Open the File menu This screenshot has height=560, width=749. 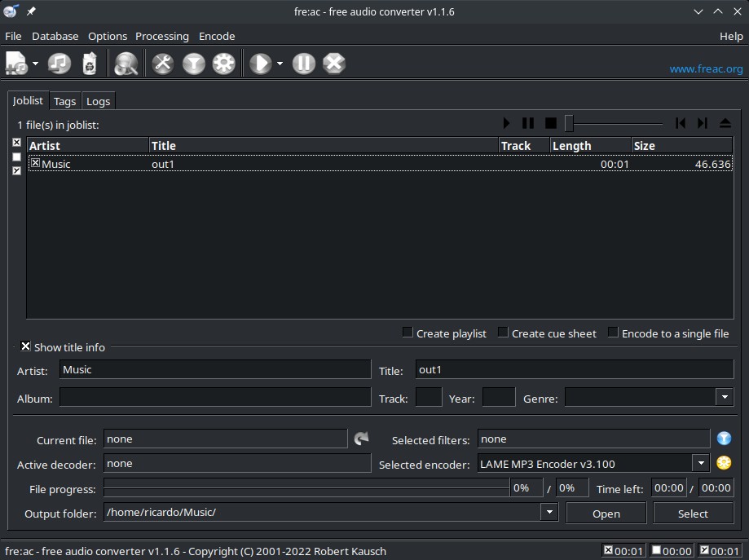tap(13, 37)
